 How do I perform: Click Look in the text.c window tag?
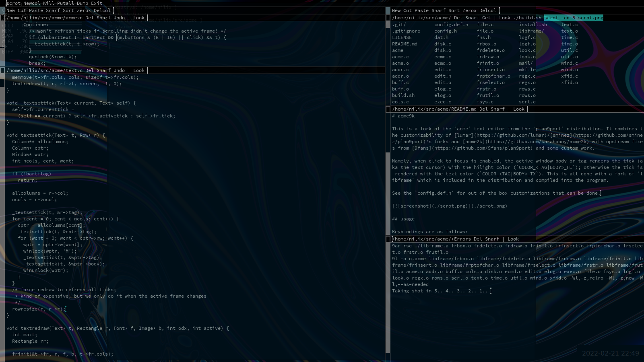tap(139, 70)
